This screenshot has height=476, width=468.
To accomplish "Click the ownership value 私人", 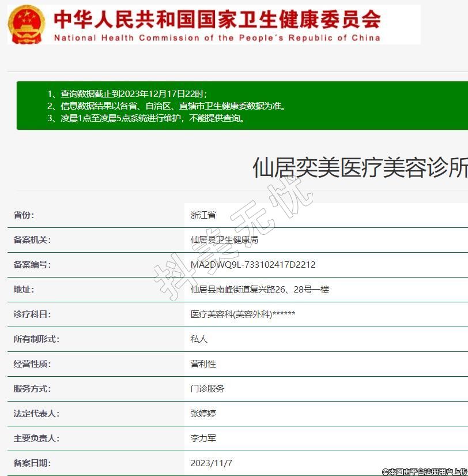I will click(x=199, y=339).
